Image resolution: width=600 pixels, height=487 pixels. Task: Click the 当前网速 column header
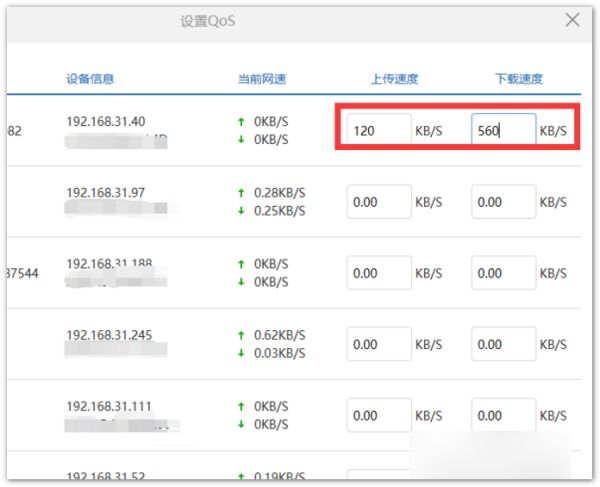(x=260, y=77)
